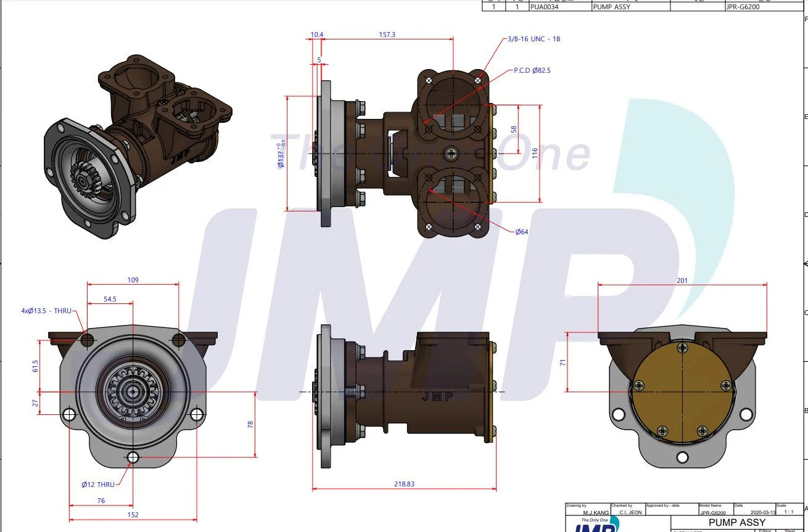
Task: Click the 109 width dimension
Action: [x=133, y=280]
